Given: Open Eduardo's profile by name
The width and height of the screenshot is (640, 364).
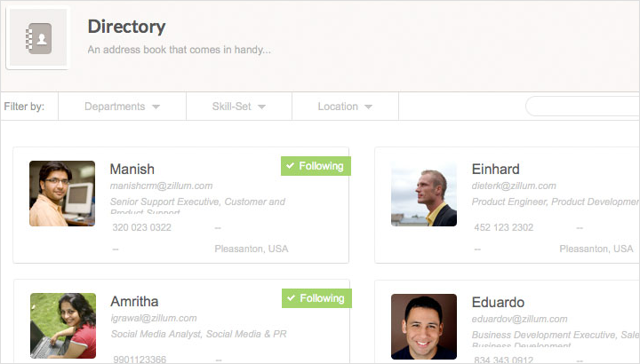Looking at the screenshot, I should 498,302.
